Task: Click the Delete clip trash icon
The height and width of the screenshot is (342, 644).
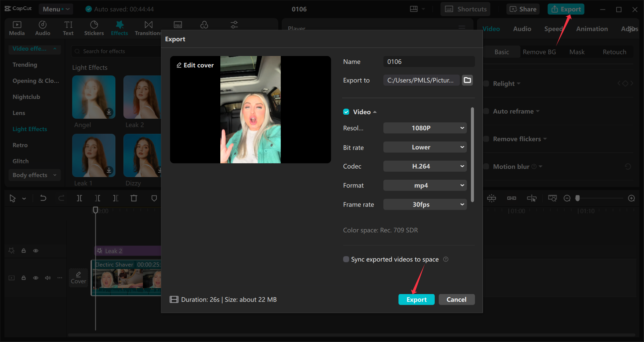Action: (134, 198)
